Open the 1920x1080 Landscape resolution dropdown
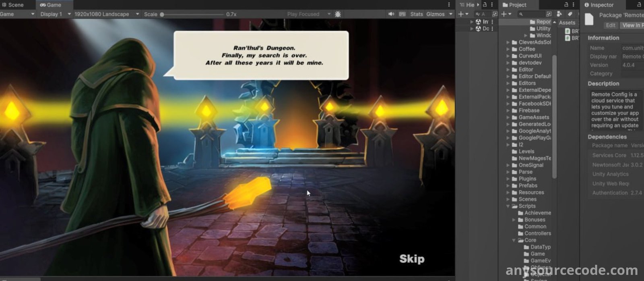644x281 pixels. tap(106, 14)
